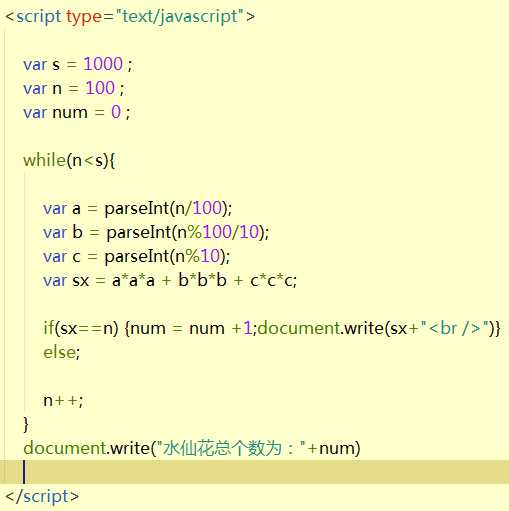Click the 'n++;' line
Screen dimensions: 509x511
pyautogui.click(x=63, y=400)
